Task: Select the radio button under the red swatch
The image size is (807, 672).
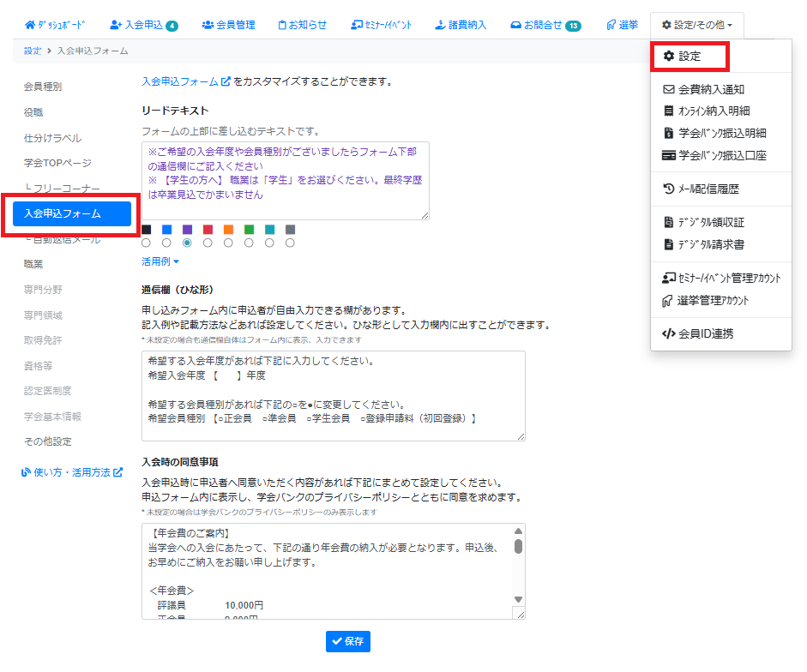Action: point(208,243)
